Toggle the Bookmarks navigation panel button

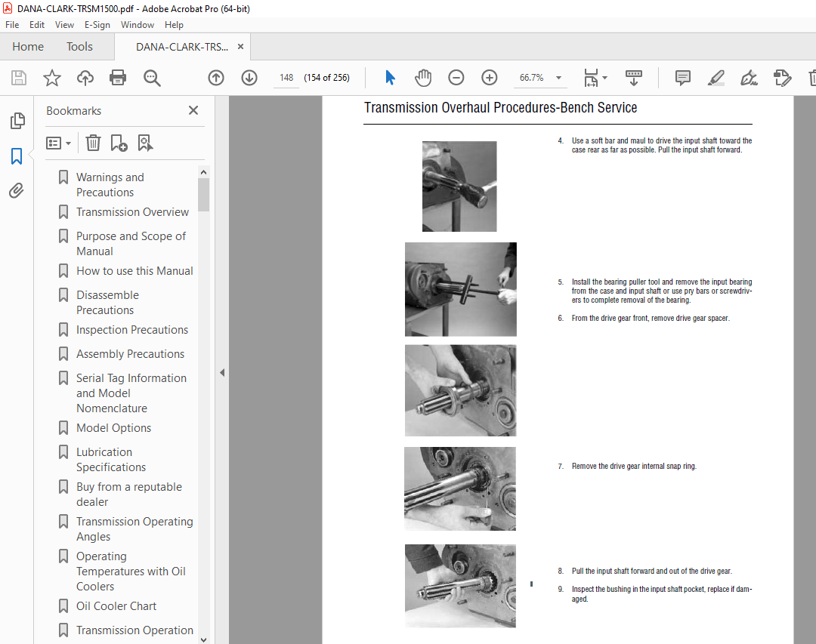click(x=17, y=156)
